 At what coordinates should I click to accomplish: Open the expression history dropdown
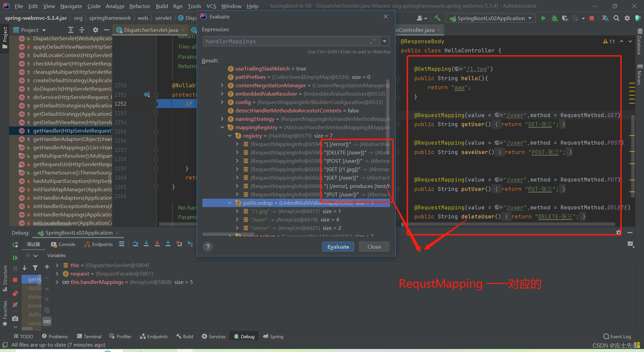tap(384, 41)
